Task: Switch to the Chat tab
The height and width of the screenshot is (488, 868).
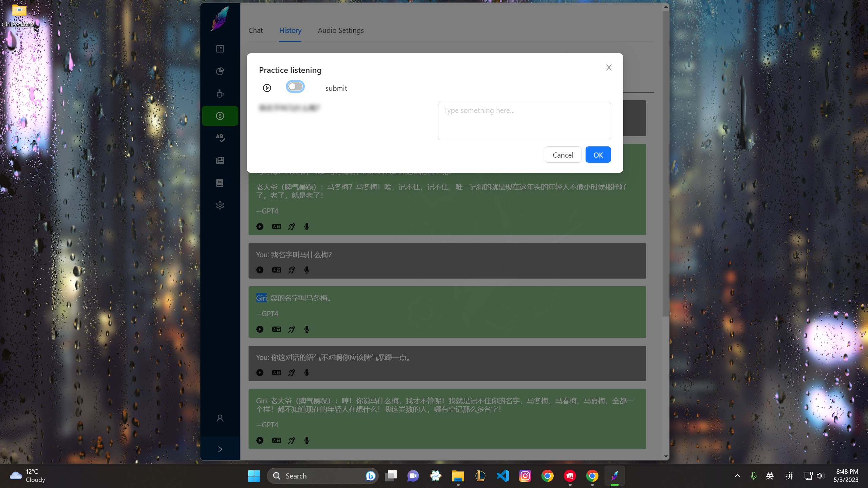Action: pos(256,30)
